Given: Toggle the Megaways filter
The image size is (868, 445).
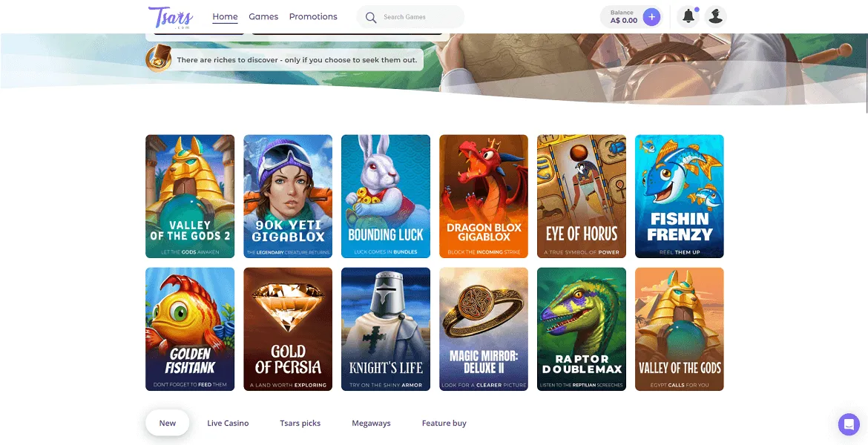Looking at the screenshot, I should click(x=371, y=423).
